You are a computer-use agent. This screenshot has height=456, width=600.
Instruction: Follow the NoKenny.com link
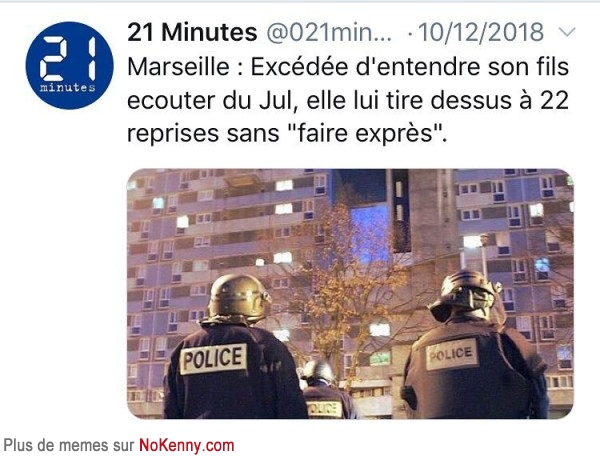(186, 446)
